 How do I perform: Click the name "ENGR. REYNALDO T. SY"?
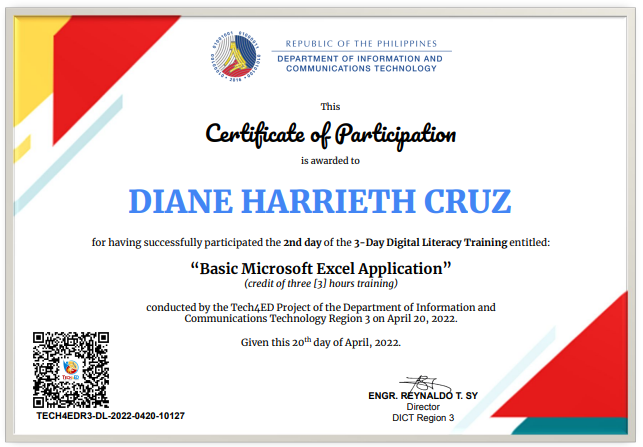click(423, 396)
